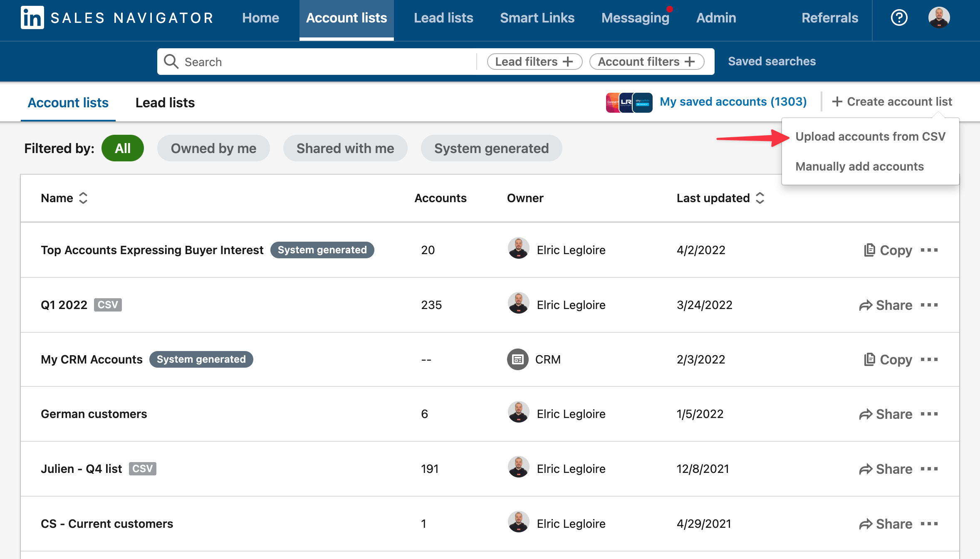This screenshot has height=559, width=980.
Task: Filter lists by Owned by me
Action: point(213,148)
